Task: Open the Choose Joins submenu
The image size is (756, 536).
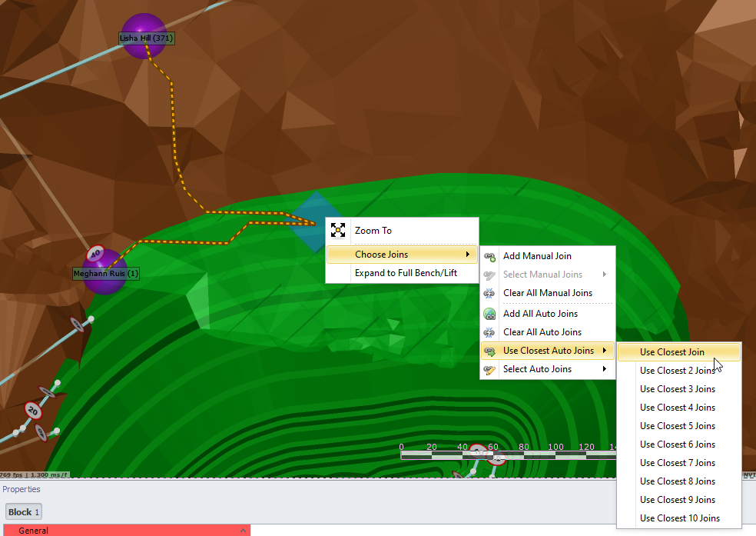Action: pos(402,255)
